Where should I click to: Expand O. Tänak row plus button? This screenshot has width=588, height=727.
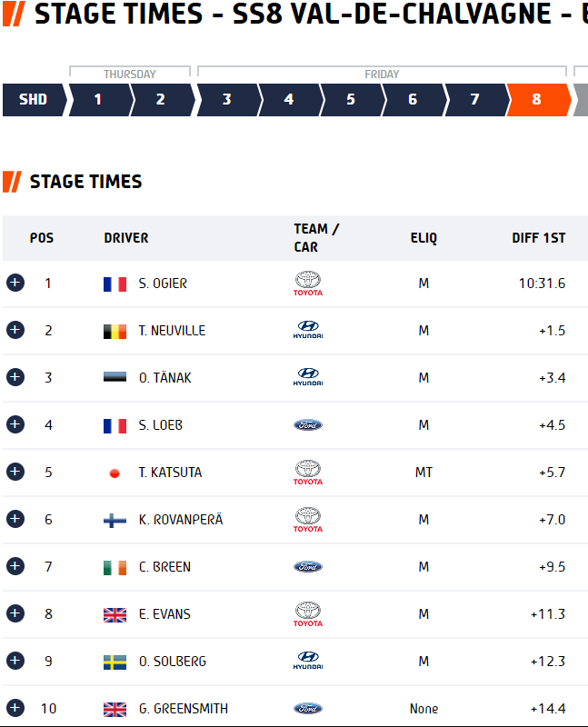tap(15, 377)
